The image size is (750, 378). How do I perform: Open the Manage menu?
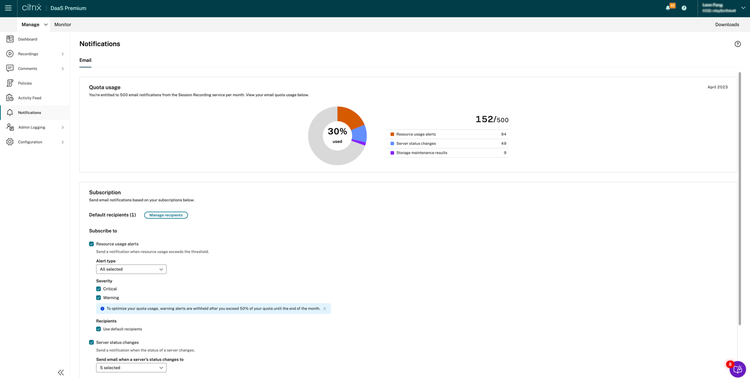coord(34,24)
